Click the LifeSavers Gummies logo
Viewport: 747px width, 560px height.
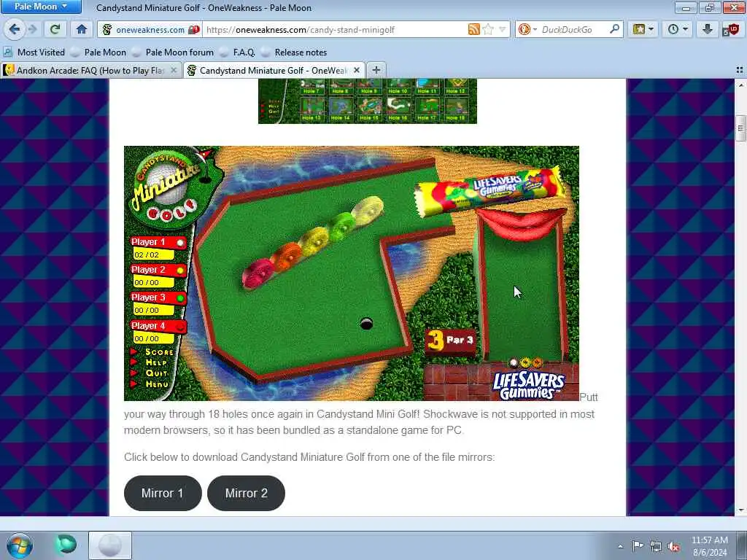pos(528,386)
